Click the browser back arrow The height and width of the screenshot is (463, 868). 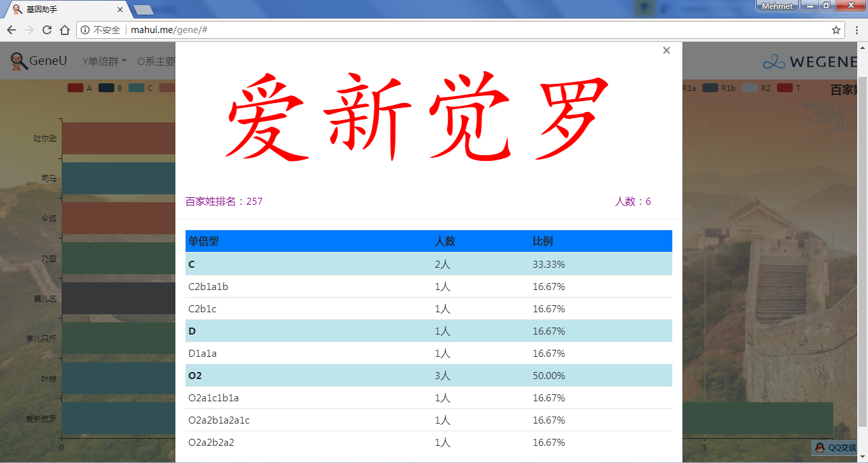coord(11,30)
